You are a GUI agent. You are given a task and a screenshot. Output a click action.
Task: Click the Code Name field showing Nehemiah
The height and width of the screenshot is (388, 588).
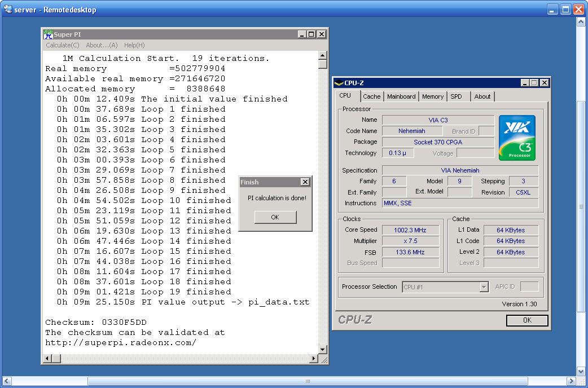pos(412,131)
